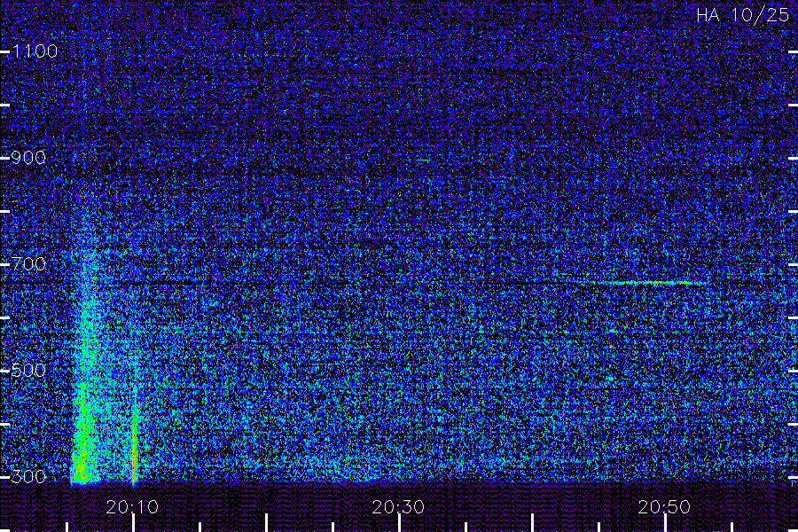
Task: Click the 20:50 time axis label
Action: click(x=664, y=507)
